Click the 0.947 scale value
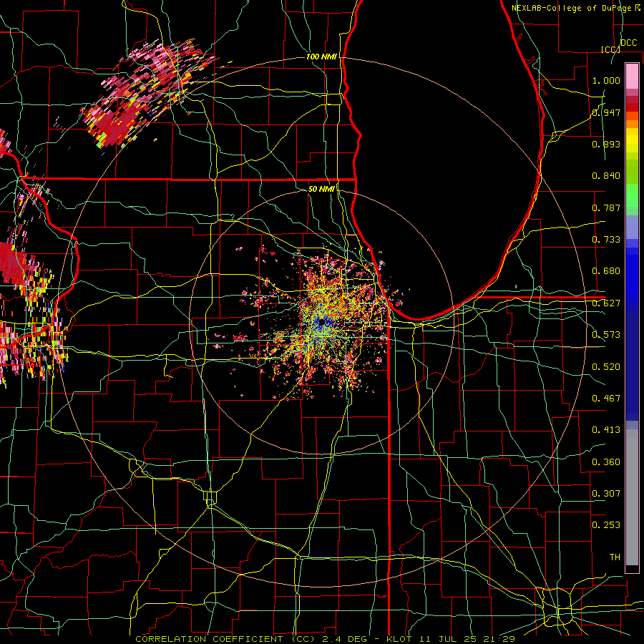 [606, 112]
